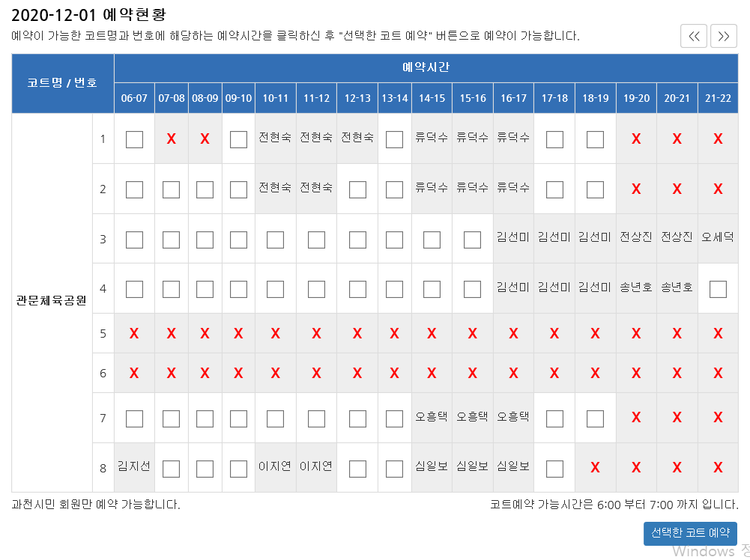750x560 pixels.
Task: Go to next day with double-right arrow
Action: pyautogui.click(x=724, y=36)
